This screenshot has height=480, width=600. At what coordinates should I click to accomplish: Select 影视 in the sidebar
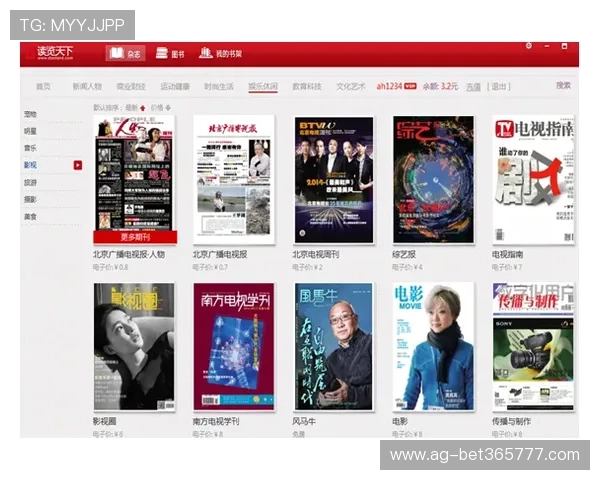pos(31,165)
